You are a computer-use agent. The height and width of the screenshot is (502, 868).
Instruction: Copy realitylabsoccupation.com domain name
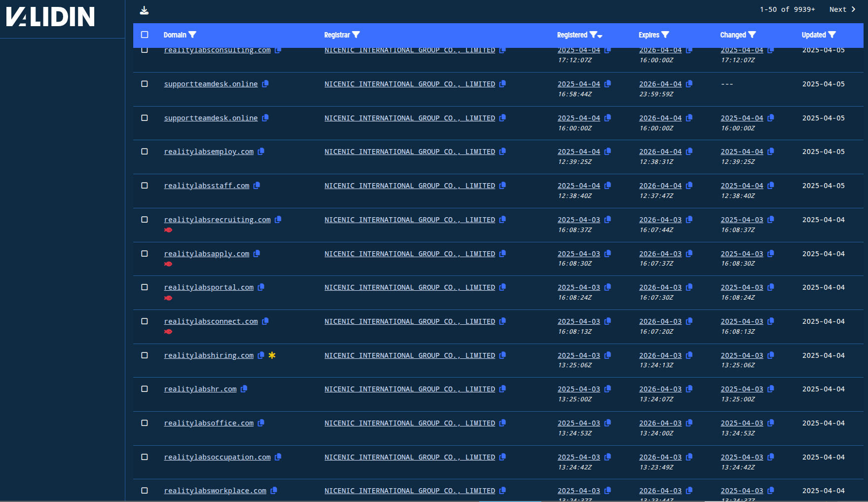click(x=278, y=457)
